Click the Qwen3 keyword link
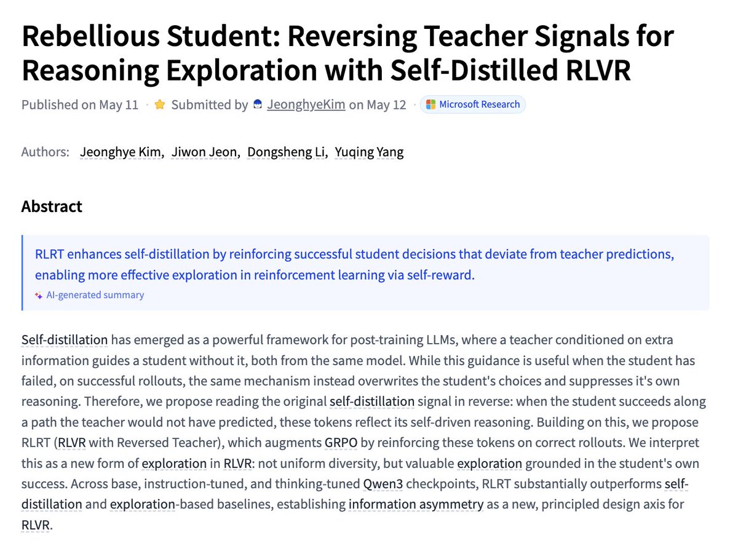The height and width of the screenshot is (560, 738). 383,484
